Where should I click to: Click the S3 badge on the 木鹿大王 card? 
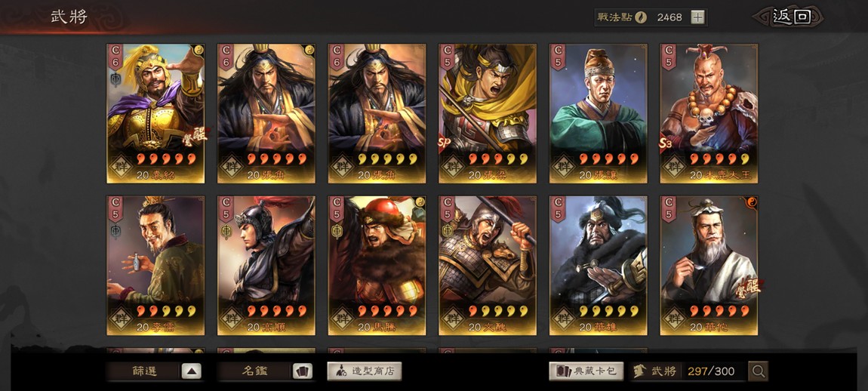click(x=666, y=143)
